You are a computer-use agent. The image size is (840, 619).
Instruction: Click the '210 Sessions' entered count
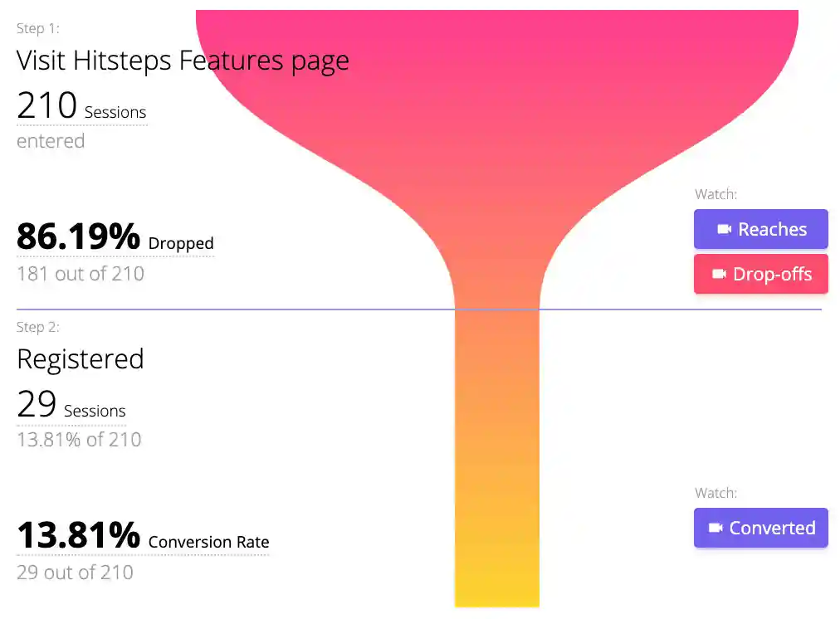[81, 107]
